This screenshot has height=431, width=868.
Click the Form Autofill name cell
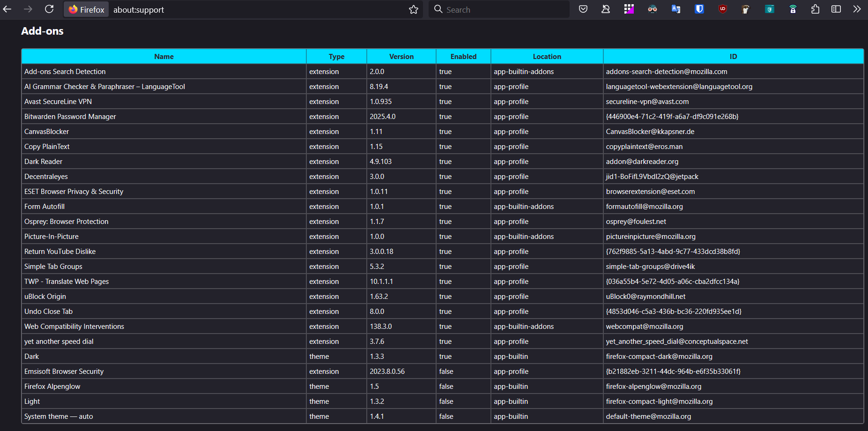[x=164, y=206]
